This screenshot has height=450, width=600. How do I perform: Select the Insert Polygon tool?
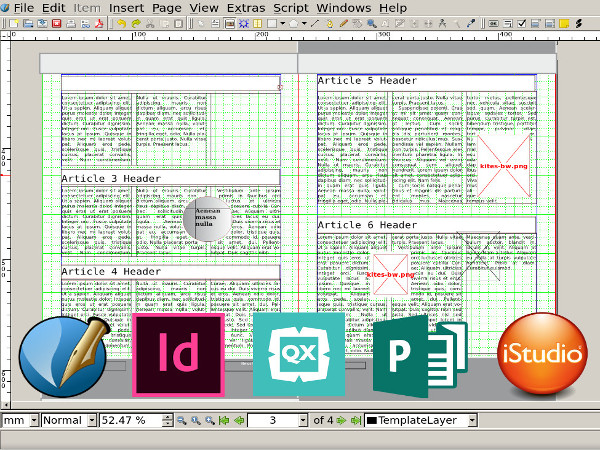293,24
